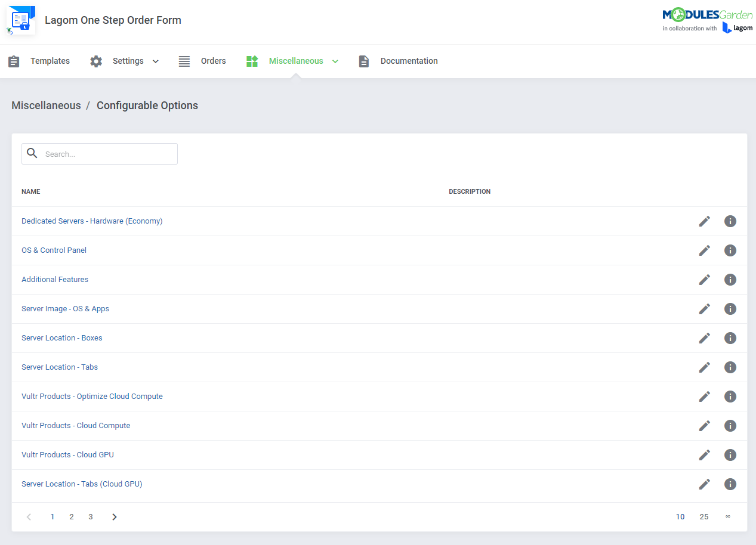Show info for Vultr Products - Optimize Cloud Compute
This screenshot has height=545, width=756.
pyautogui.click(x=730, y=397)
